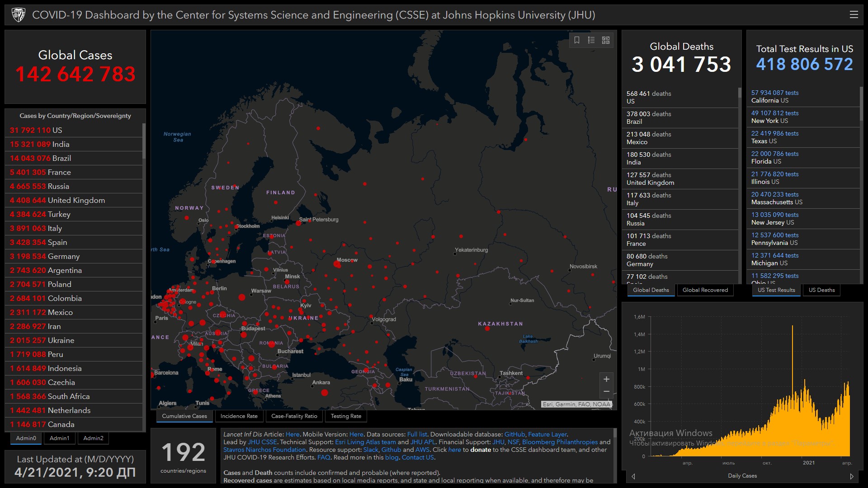
Task: Open the map legend list icon
Action: tap(591, 40)
